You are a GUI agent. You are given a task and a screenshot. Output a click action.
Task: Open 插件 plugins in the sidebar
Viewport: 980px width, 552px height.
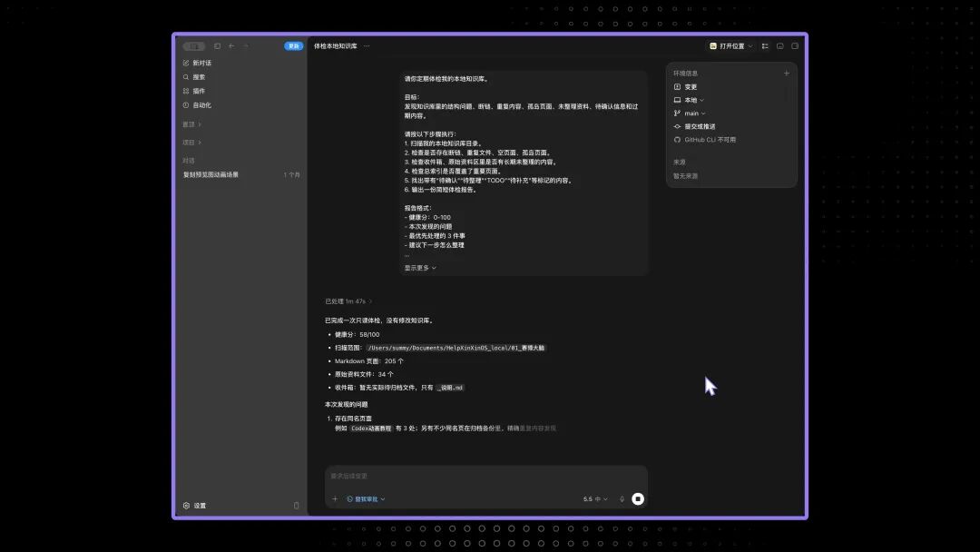[194, 92]
